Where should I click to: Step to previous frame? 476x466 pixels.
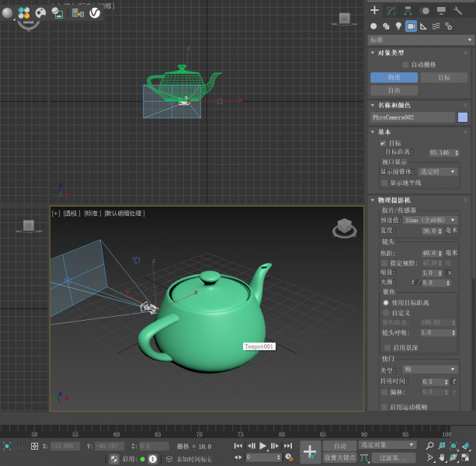[x=252, y=446]
